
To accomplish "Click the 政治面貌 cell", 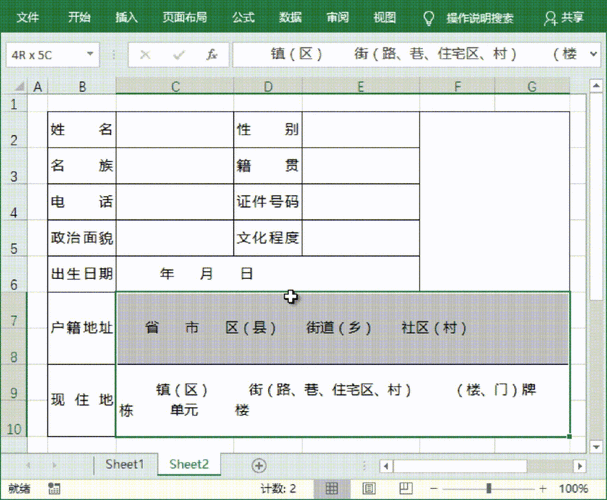I will (x=82, y=238).
